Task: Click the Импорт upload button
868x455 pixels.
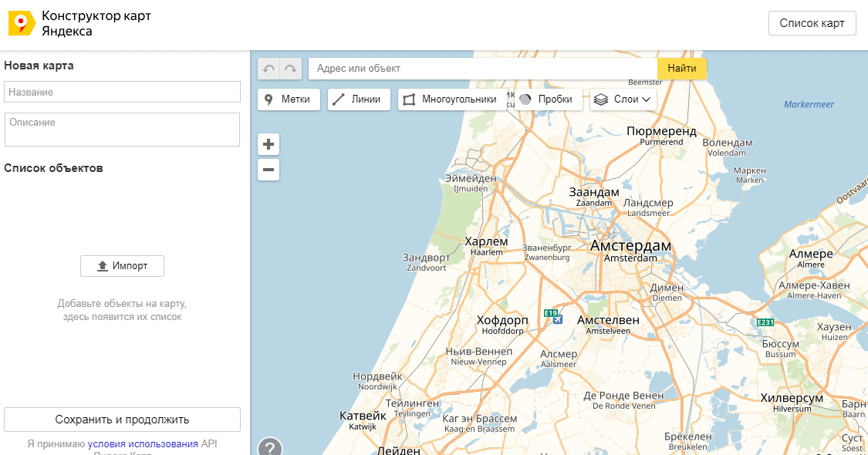Action: point(122,266)
